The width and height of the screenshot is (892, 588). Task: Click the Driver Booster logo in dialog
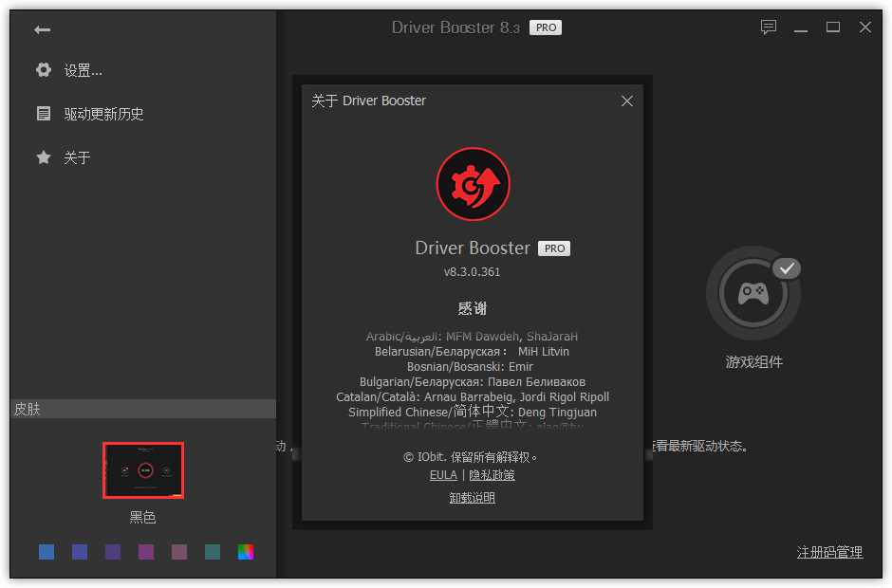473,184
